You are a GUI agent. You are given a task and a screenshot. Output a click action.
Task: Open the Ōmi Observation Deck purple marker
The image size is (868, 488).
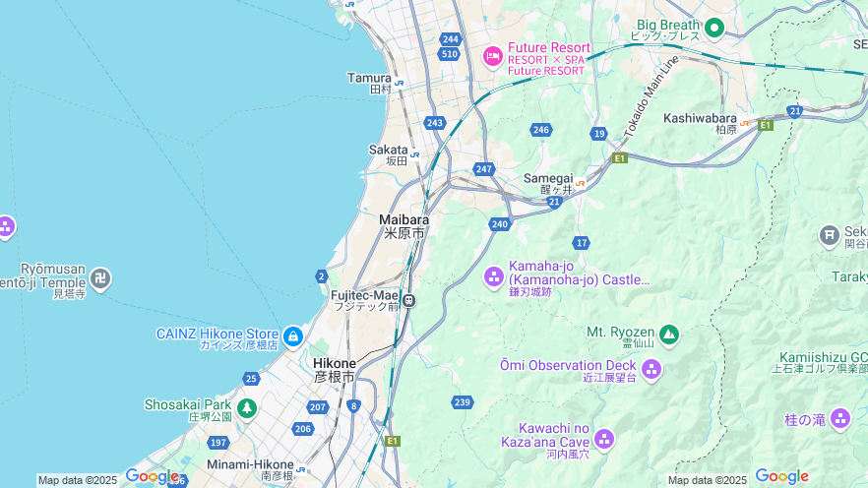(x=651, y=369)
